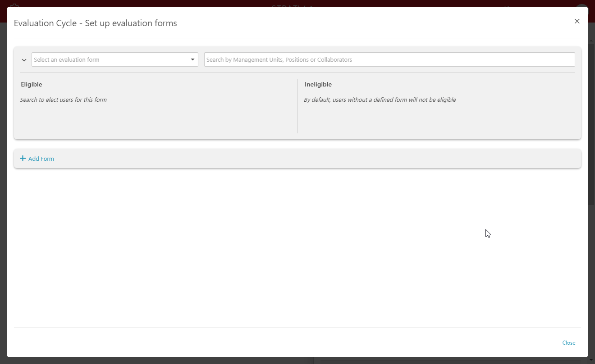Click the 'By default, users without' note
The height and width of the screenshot is (364, 595).
(380, 100)
